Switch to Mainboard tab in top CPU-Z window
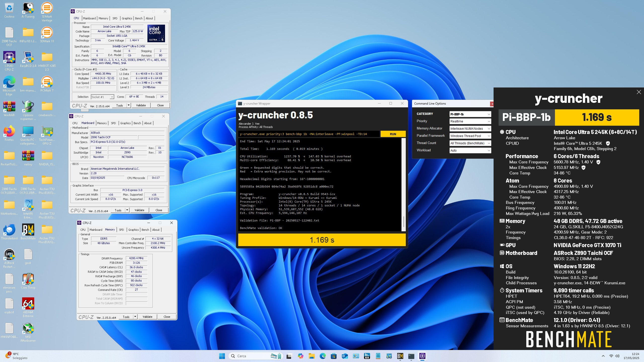Screen dimensions: 644x362 coord(89,18)
